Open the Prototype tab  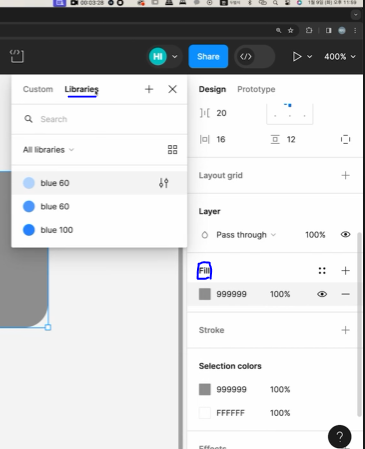256,89
